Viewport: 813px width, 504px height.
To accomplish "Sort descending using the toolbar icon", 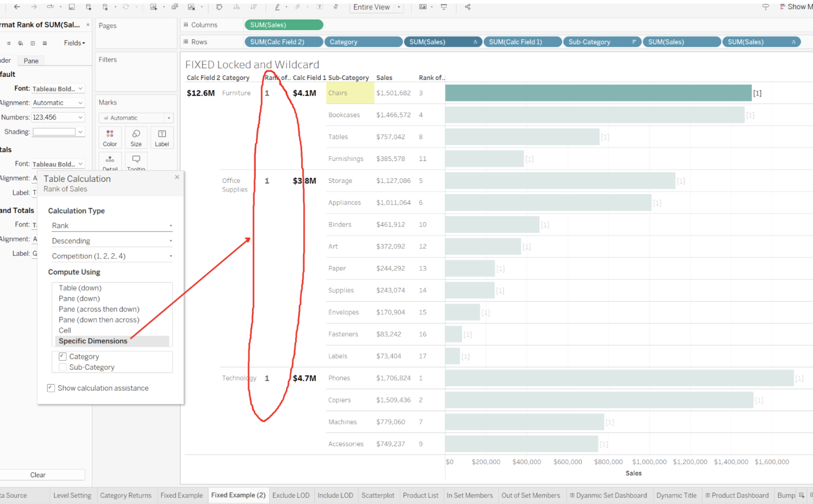I will [x=254, y=7].
